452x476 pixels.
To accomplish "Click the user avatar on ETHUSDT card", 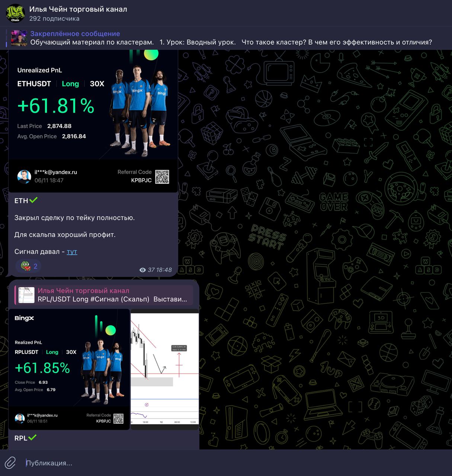I will point(24,176).
